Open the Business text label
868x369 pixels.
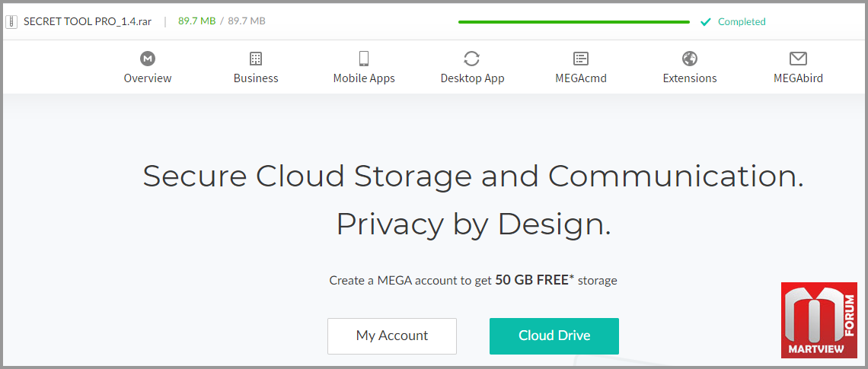[x=256, y=78]
